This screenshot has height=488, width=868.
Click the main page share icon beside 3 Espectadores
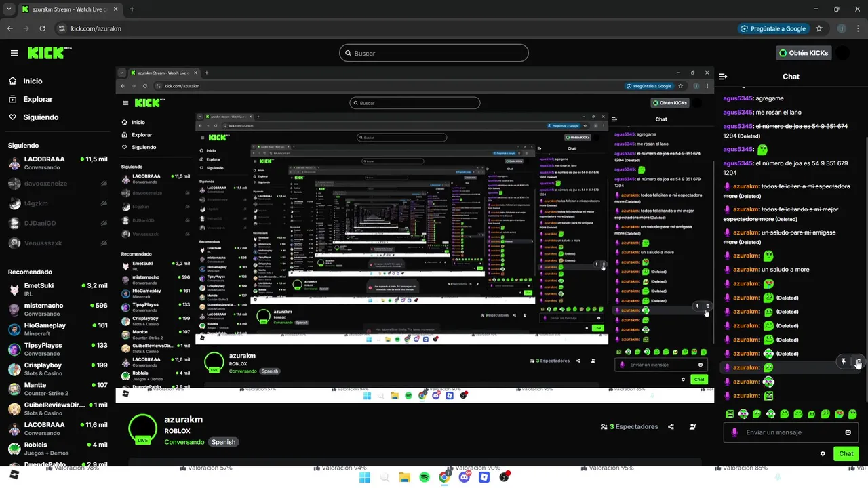tap(671, 426)
